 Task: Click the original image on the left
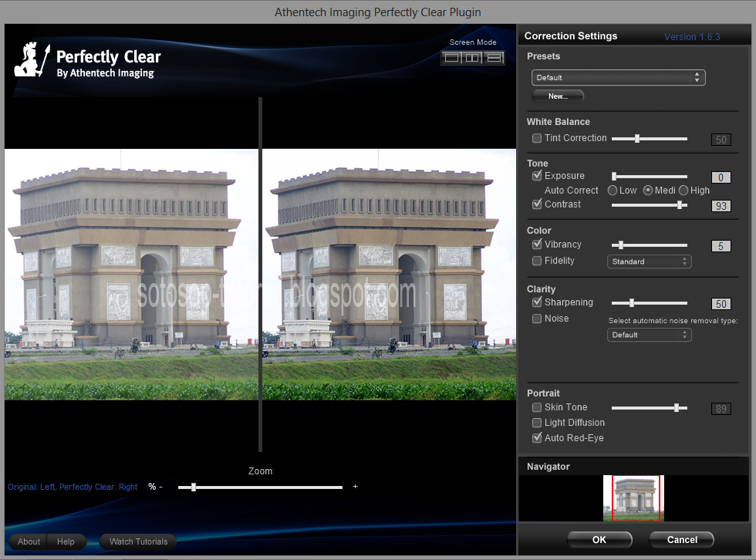(x=131, y=275)
